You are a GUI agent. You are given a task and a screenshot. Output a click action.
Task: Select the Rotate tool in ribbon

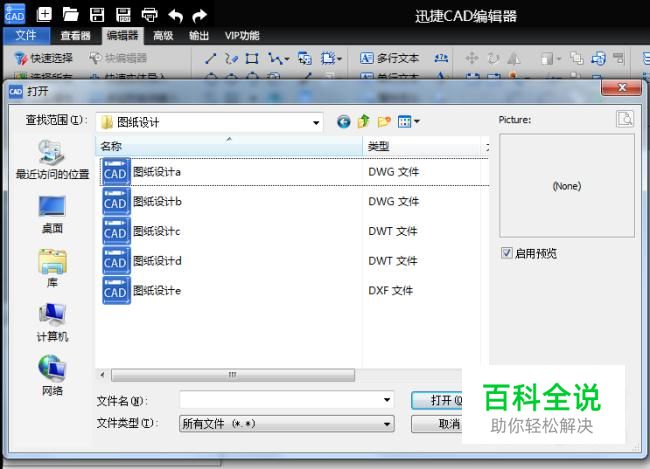pyautogui.click(x=493, y=58)
